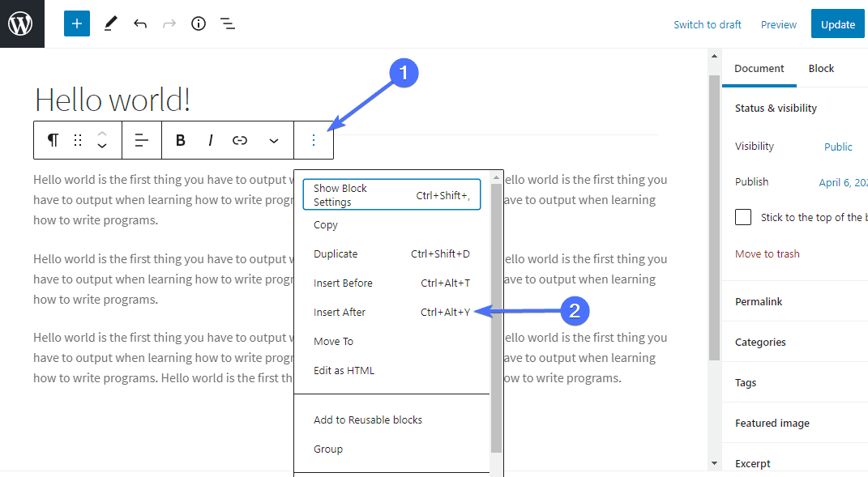Move block down with the down chevron
868x477 pixels.
pos(102,146)
